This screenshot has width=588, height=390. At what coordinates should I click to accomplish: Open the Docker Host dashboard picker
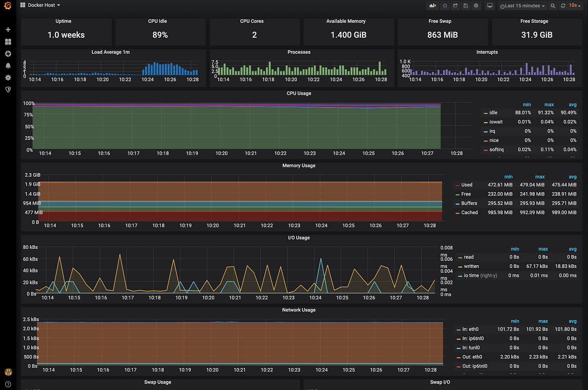point(40,5)
